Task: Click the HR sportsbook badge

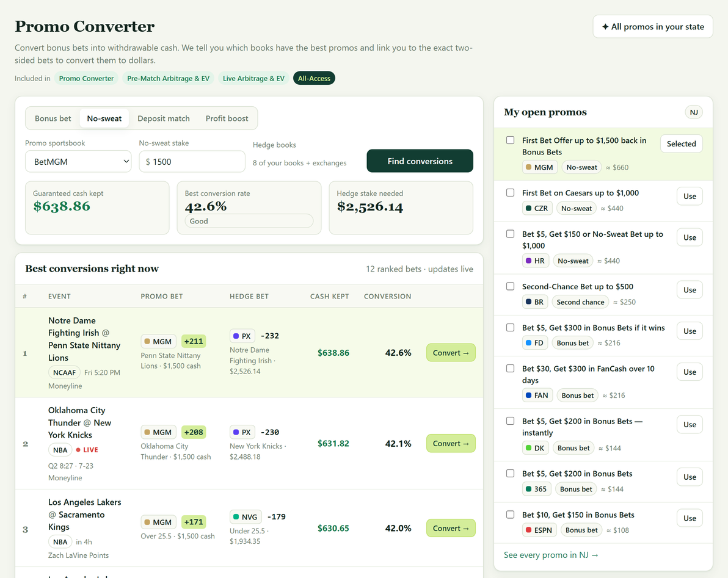Action: tap(536, 261)
